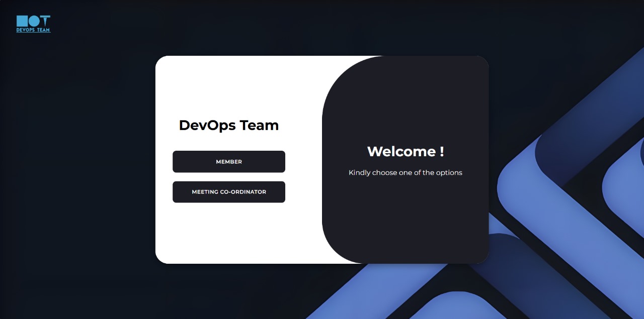
Task: Click the word "CO-ORDINATOR" on the second button
Action: 243,192
